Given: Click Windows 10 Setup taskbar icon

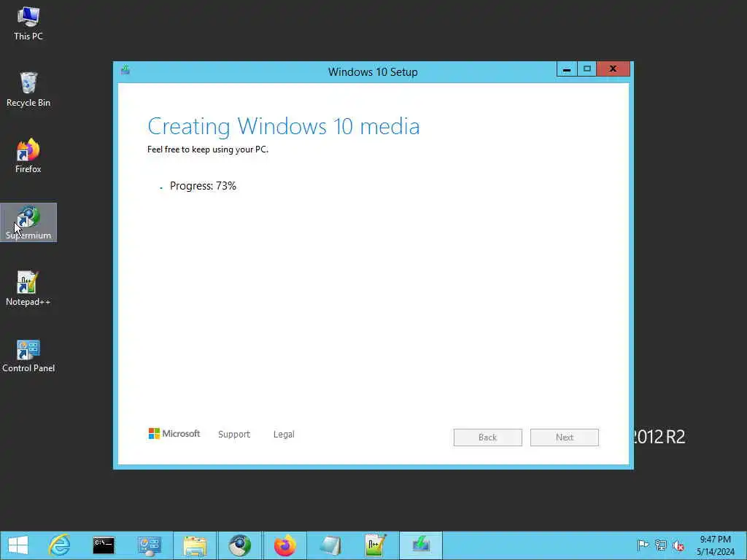Looking at the screenshot, I should [421, 545].
